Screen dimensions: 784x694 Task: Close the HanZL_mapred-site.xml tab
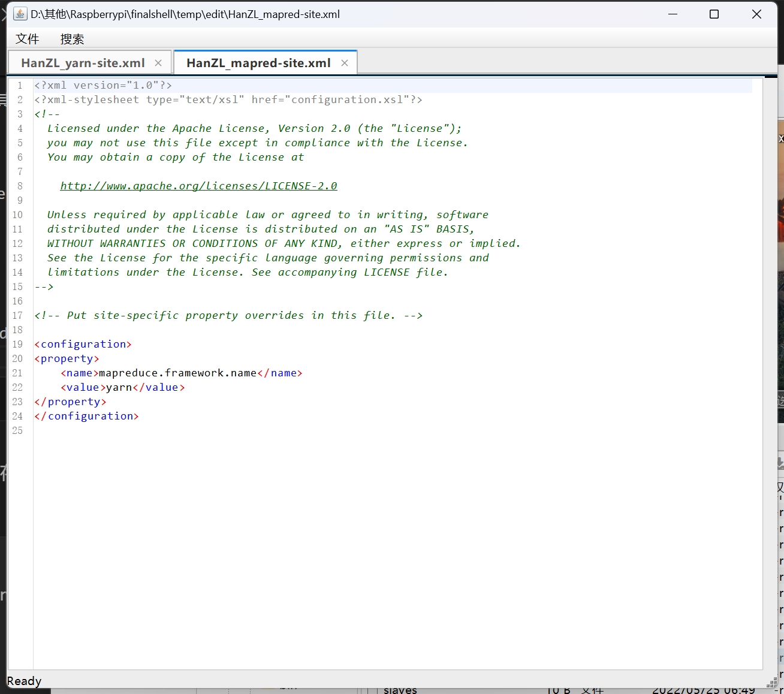point(345,62)
